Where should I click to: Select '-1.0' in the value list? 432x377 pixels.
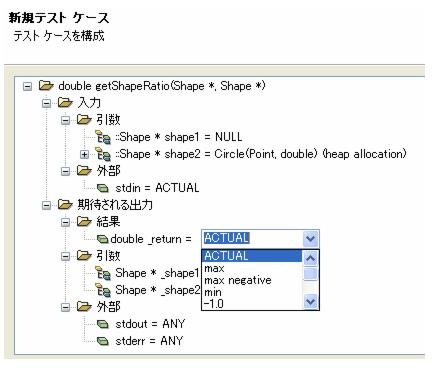(214, 304)
